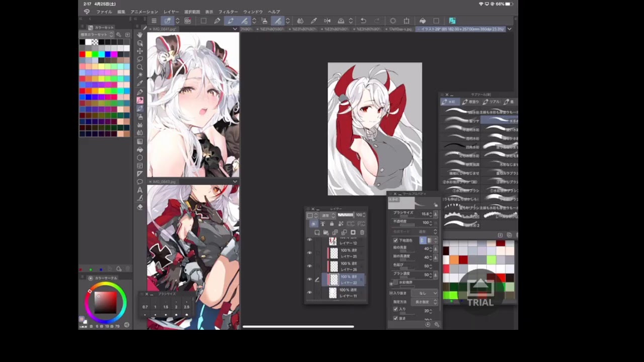Image resolution: width=644 pixels, height=362 pixels.
Task: Click the color wheel square
Action: click(x=106, y=302)
